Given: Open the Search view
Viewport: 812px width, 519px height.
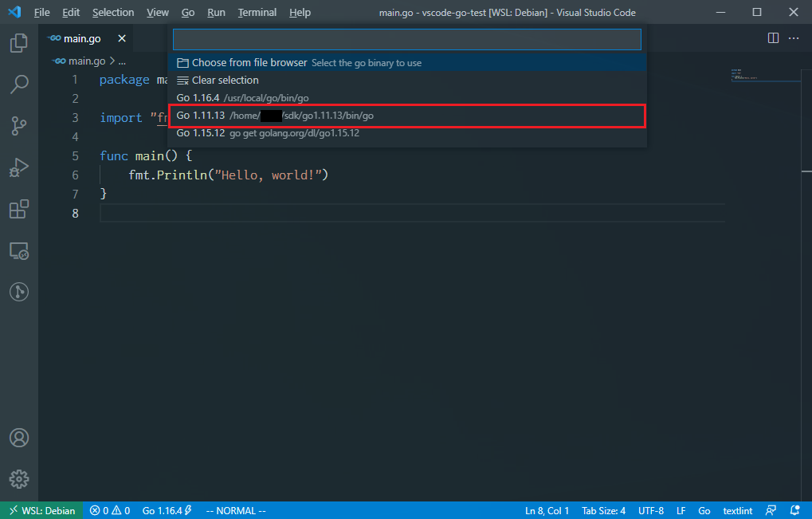Looking at the screenshot, I should coord(18,85).
